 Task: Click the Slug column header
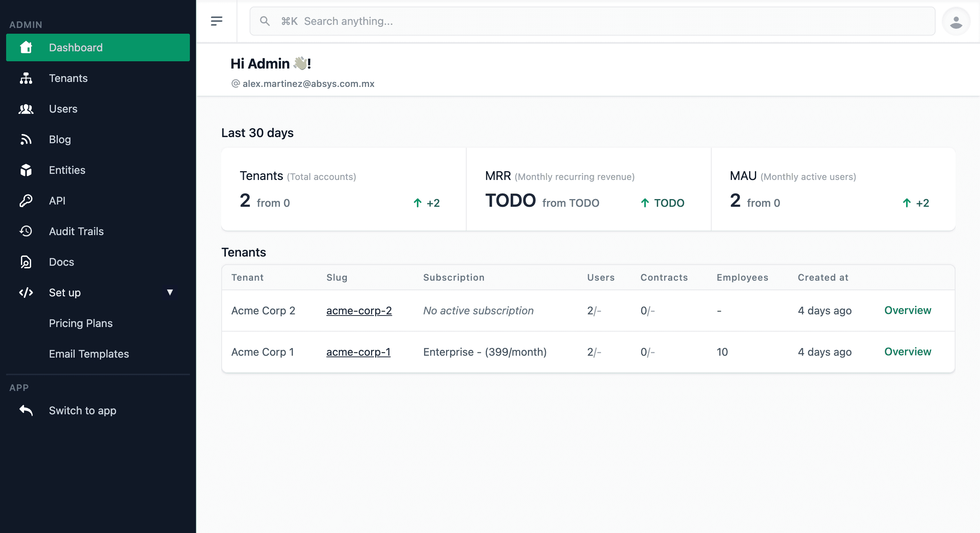pos(337,278)
